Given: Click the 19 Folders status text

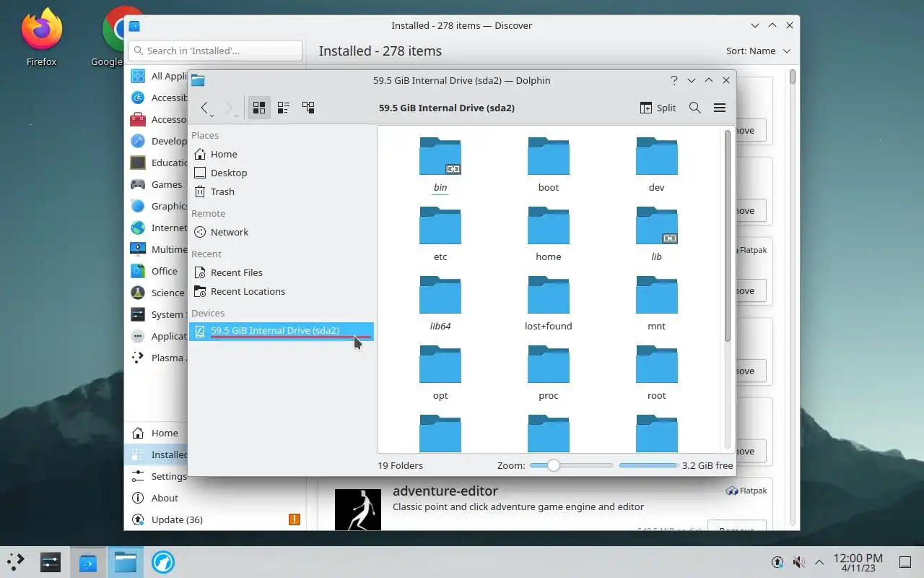Looking at the screenshot, I should pyautogui.click(x=400, y=465).
